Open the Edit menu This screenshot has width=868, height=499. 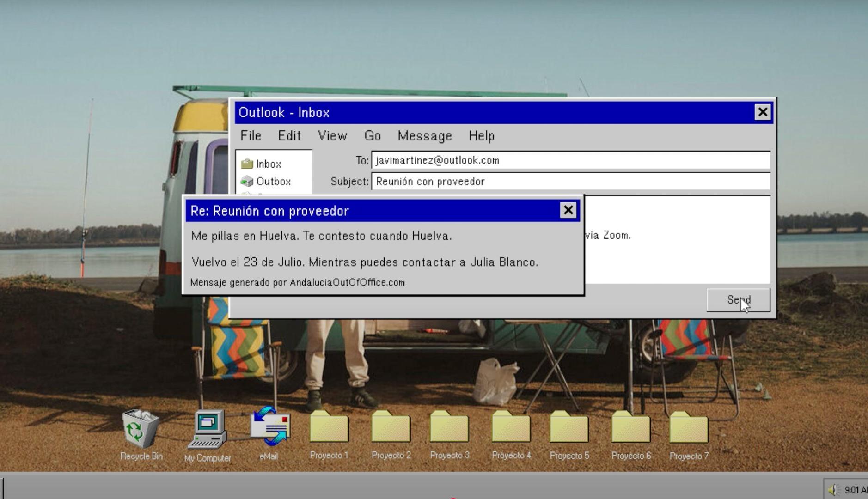[x=289, y=136]
